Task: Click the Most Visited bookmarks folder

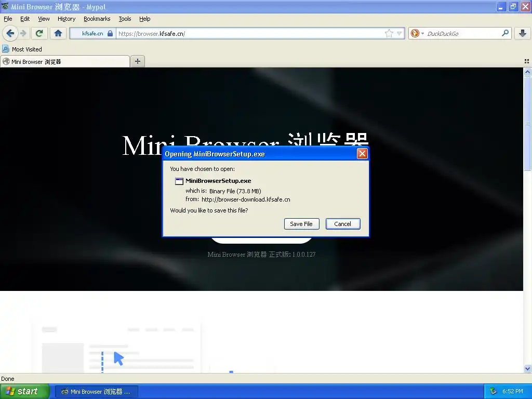Action: pos(22,49)
